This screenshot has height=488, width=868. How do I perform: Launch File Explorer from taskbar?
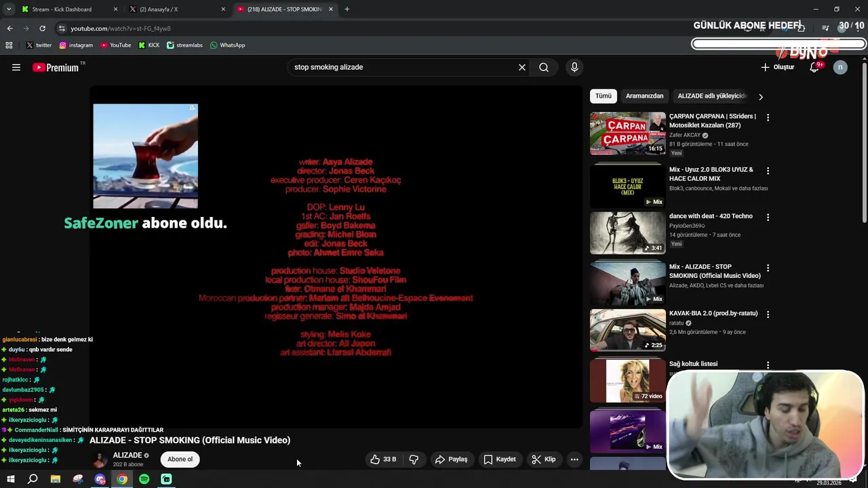click(x=55, y=479)
